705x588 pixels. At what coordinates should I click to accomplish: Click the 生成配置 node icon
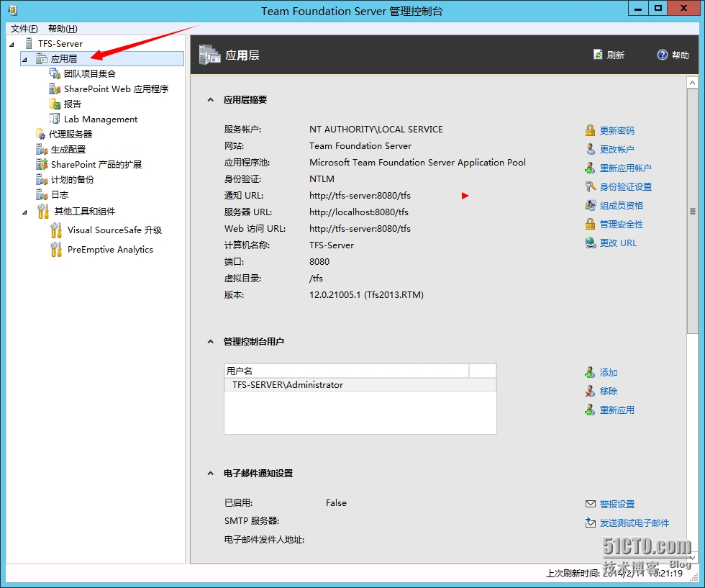click(42, 150)
